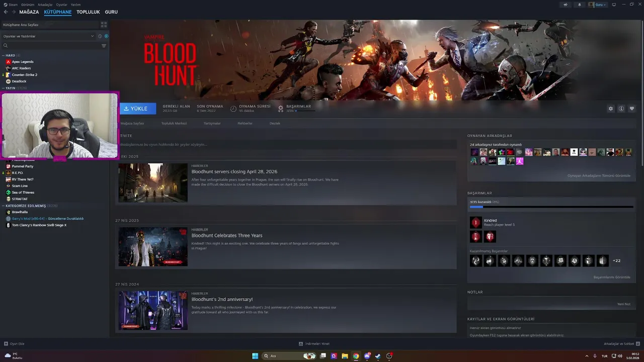Click the microphone tray icon
This screenshot has width=644, height=362.
[x=595, y=356]
